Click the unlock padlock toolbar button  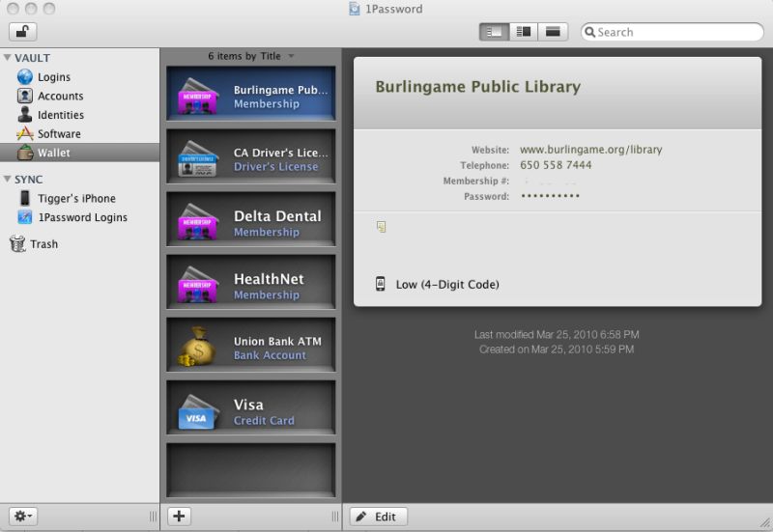(x=22, y=32)
